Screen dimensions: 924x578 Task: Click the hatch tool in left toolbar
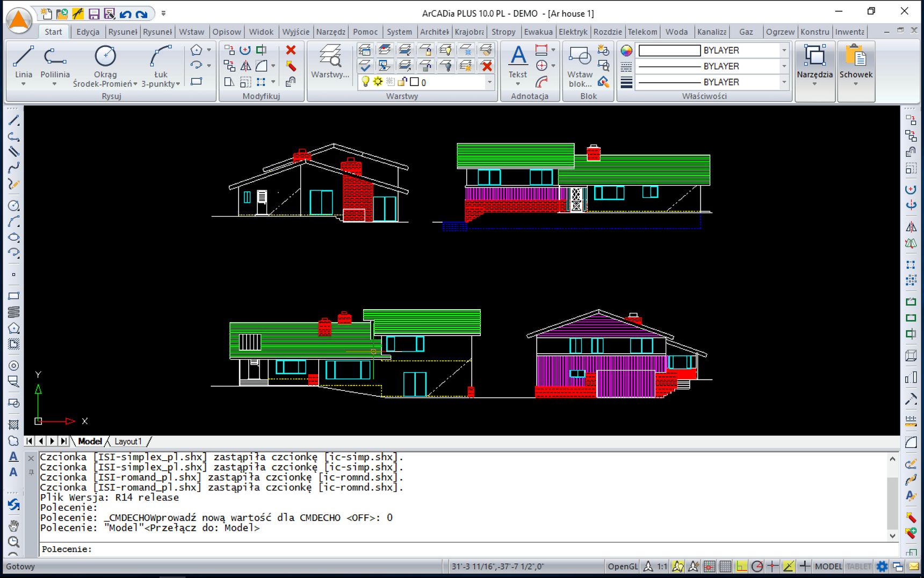coord(14,424)
